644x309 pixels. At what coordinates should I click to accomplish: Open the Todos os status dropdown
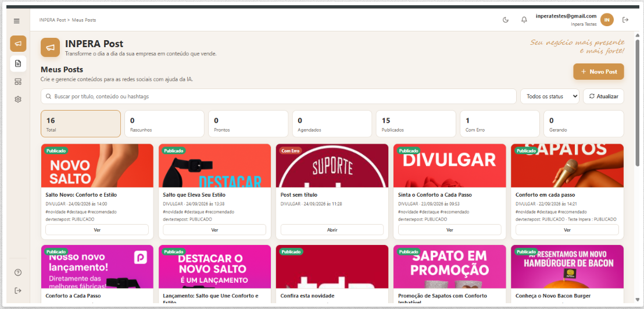(x=549, y=96)
